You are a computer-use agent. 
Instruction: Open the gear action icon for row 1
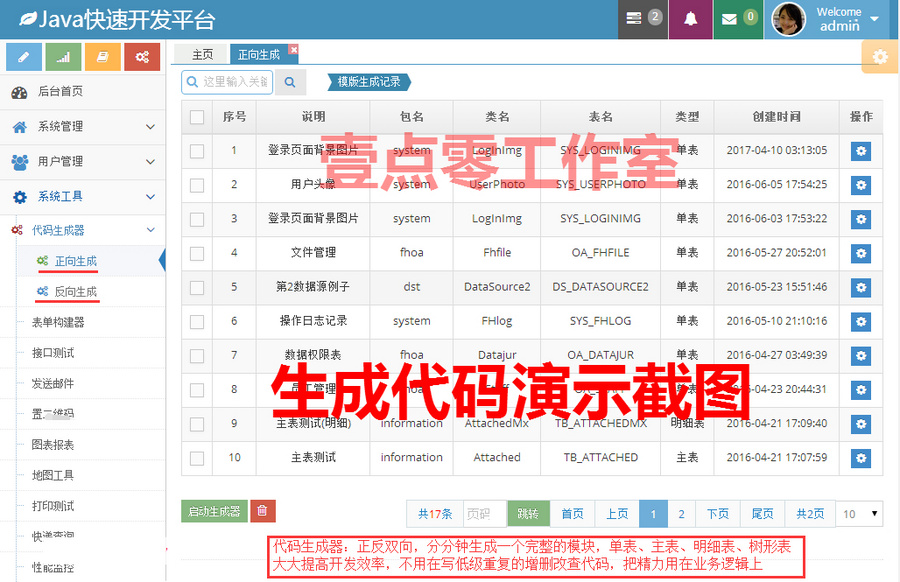861,151
